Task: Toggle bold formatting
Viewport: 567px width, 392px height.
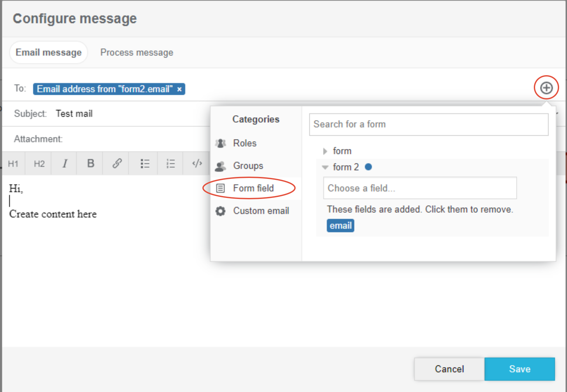Action: [91, 163]
